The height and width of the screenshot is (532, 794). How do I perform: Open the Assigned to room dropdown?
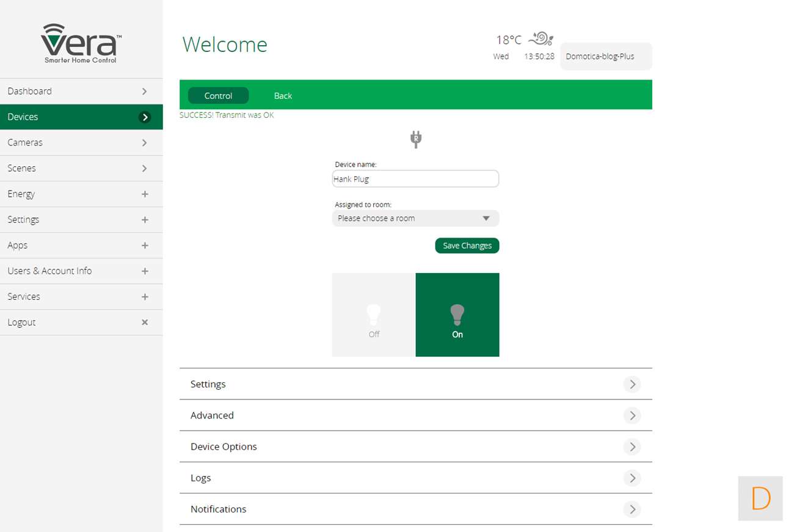415,218
